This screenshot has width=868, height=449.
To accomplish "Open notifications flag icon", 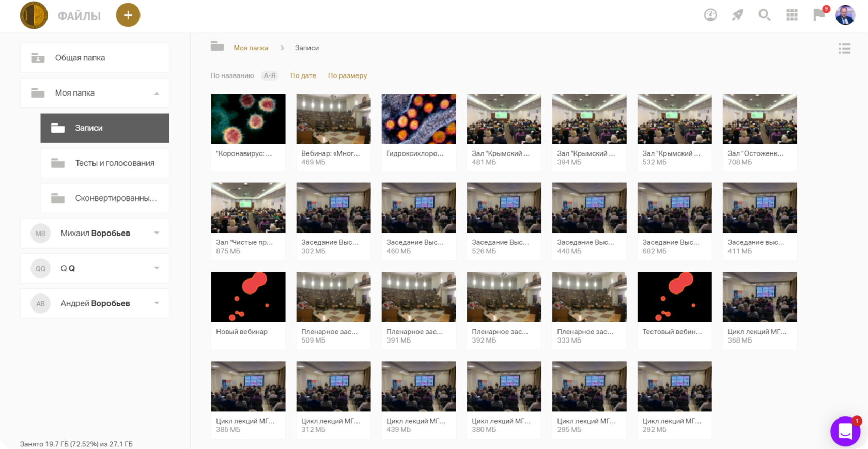I will click(819, 14).
